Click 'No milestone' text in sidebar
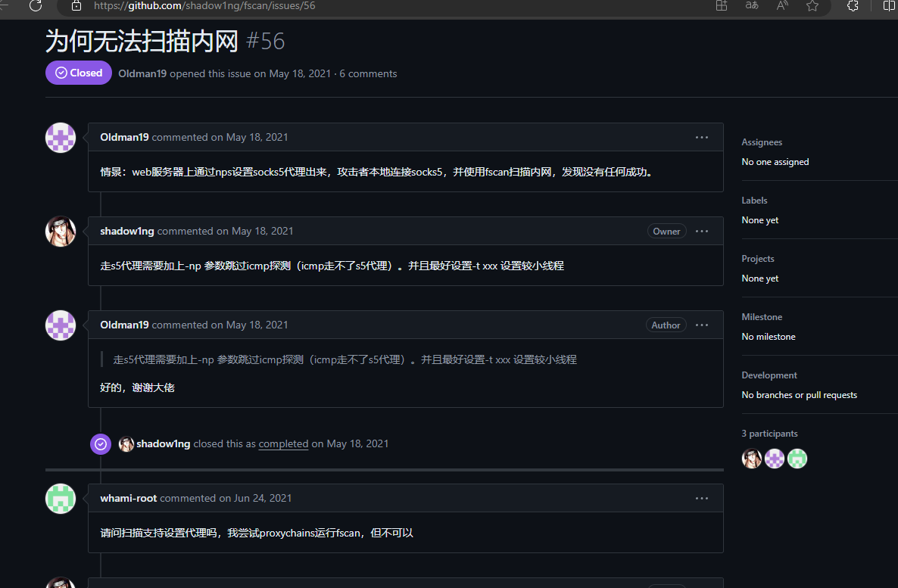Screen dimensions: 898x588 click(x=769, y=337)
